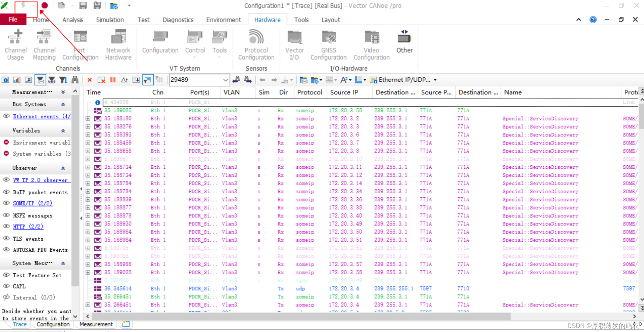
Task: Click the Time column header
Action: (x=116, y=92)
